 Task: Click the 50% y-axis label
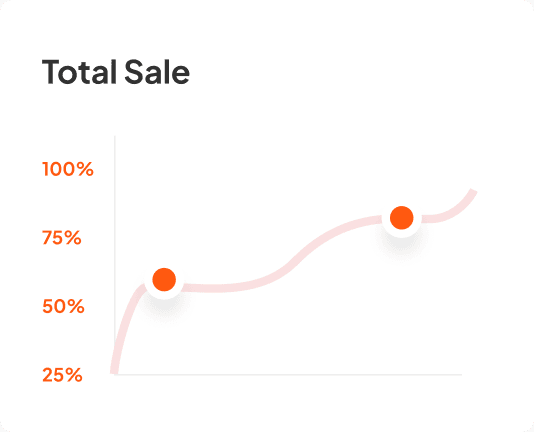[63, 306]
